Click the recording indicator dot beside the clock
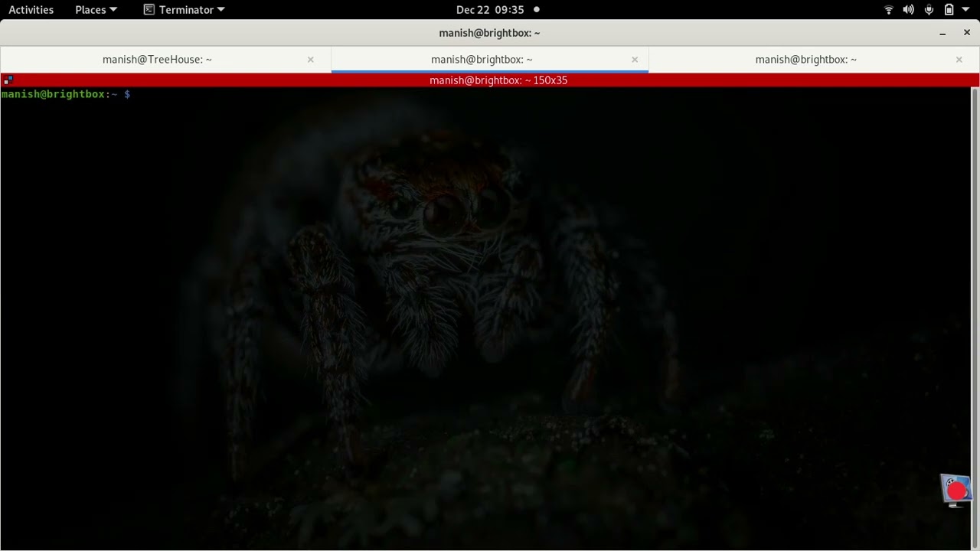This screenshot has height=551, width=980. pos(537,10)
